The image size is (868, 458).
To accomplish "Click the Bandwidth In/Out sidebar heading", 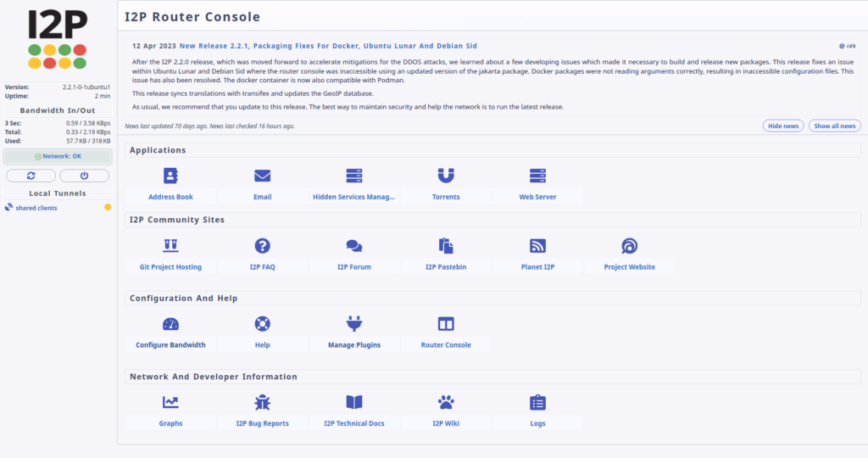I will click(x=58, y=110).
